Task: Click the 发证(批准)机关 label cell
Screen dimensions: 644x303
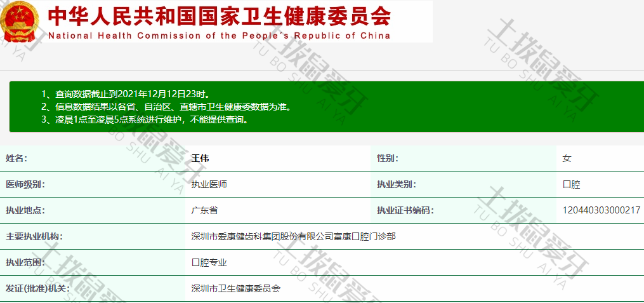Action: click(x=93, y=288)
